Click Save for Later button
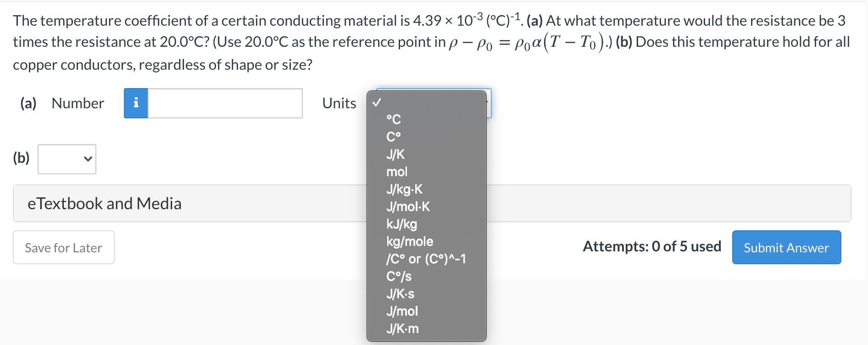Image resolution: width=868 pixels, height=345 pixels. (x=64, y=247)
